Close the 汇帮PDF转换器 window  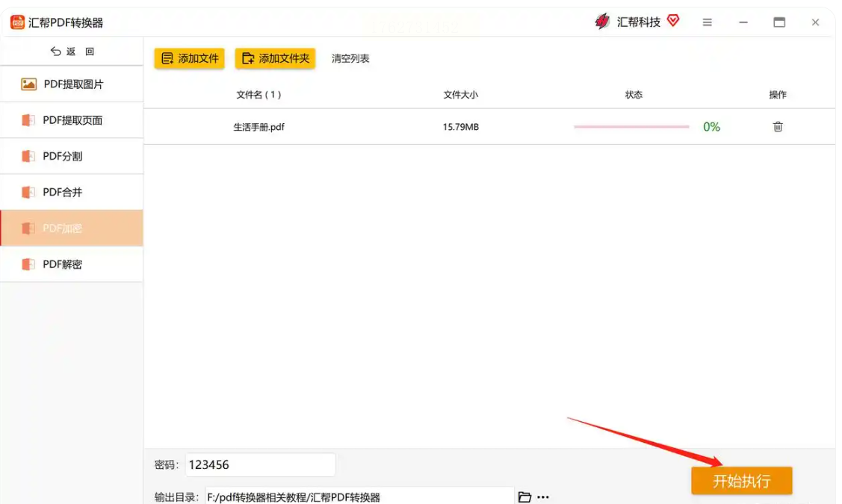(815, 22)
